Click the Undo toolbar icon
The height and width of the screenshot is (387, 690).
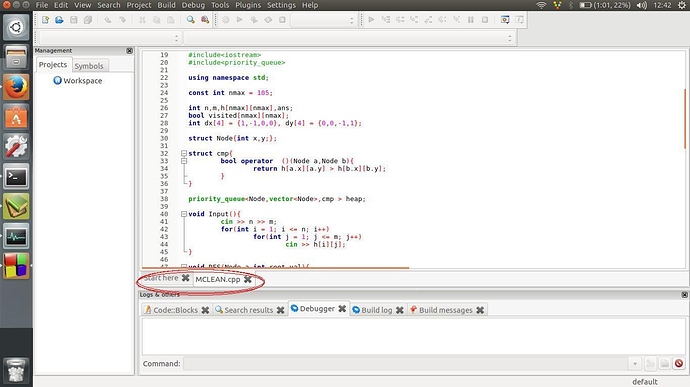108,20
